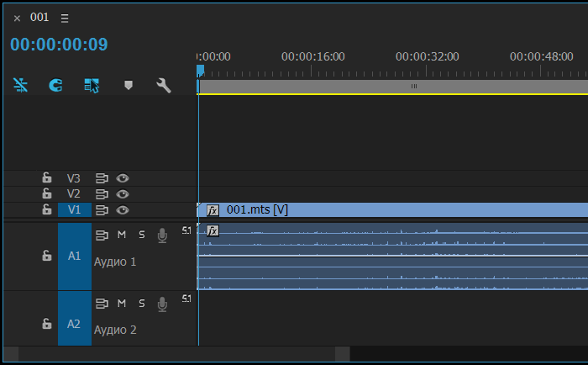Toggle sync lock on A1 track

click(102, 235)
